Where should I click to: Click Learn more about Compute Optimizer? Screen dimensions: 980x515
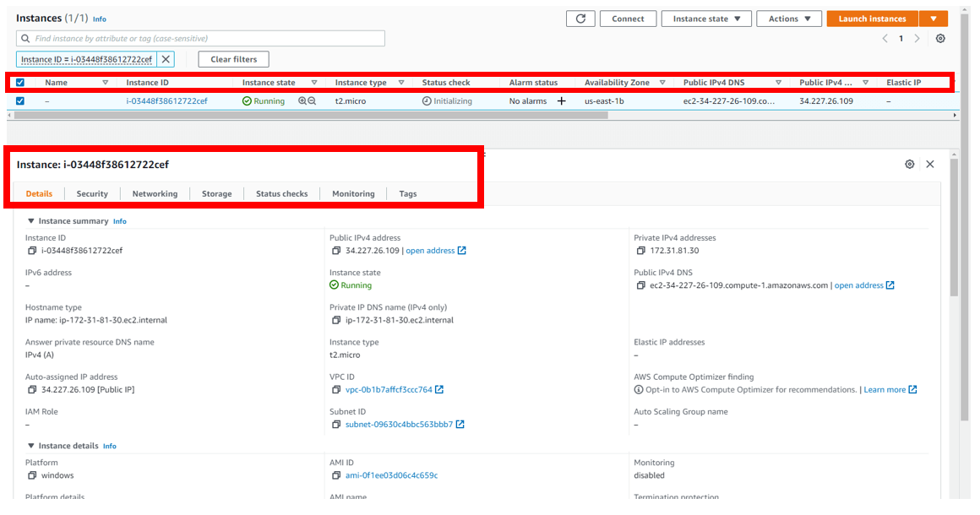click(885, 389)
